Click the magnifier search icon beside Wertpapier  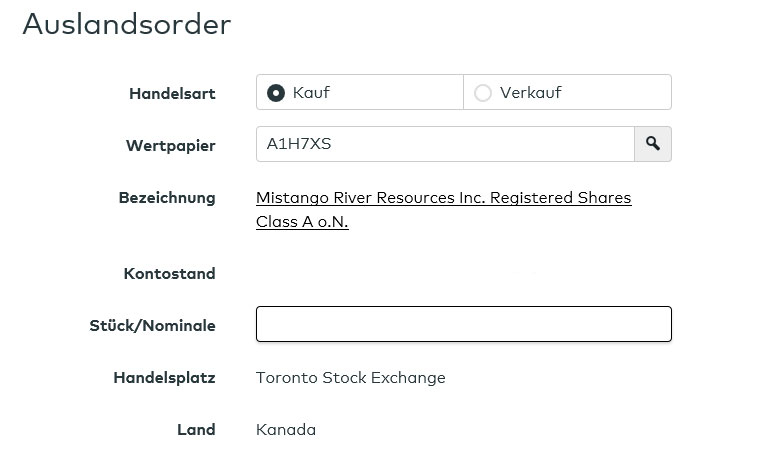(x=653, y=144)
